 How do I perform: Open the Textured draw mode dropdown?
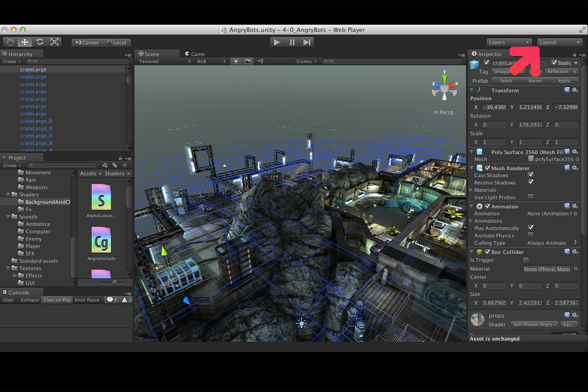click(165, 62)
